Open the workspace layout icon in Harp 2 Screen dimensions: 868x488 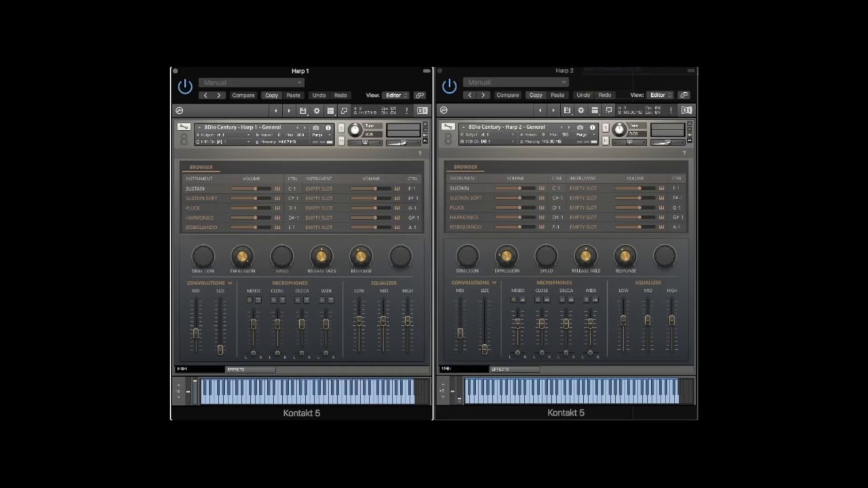pos(595,110)
